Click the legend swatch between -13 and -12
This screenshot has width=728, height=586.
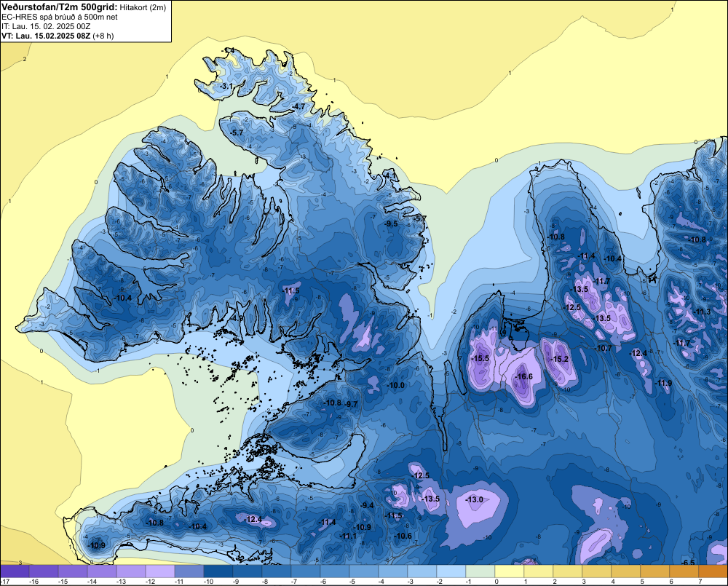pyautogui.click(x=131, y=571)
